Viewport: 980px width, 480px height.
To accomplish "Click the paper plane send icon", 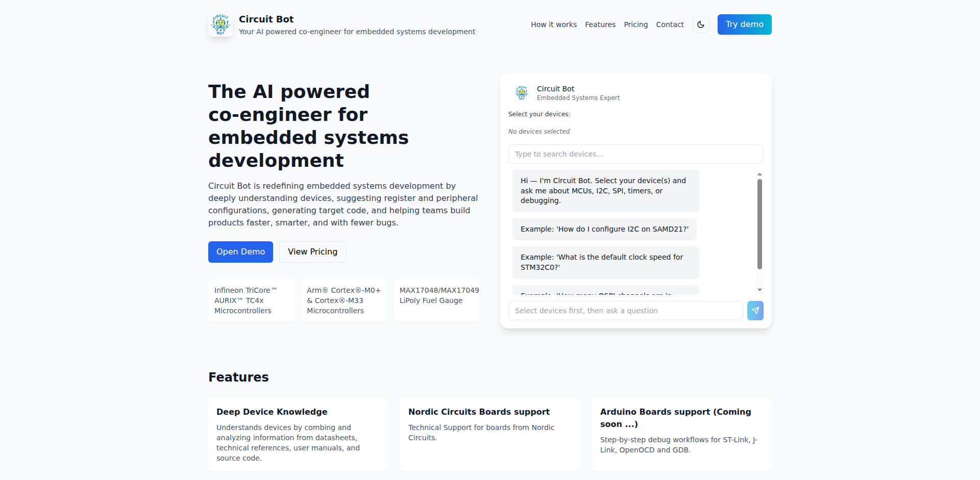I will point(755,311).
